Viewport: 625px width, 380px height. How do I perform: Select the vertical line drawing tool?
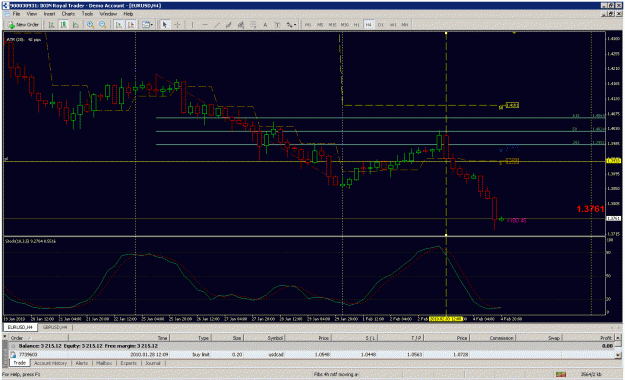click(193, 25)
